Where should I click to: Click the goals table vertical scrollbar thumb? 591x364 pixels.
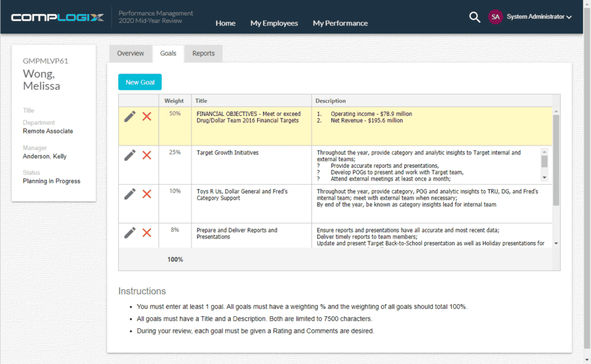coord(556,160)
